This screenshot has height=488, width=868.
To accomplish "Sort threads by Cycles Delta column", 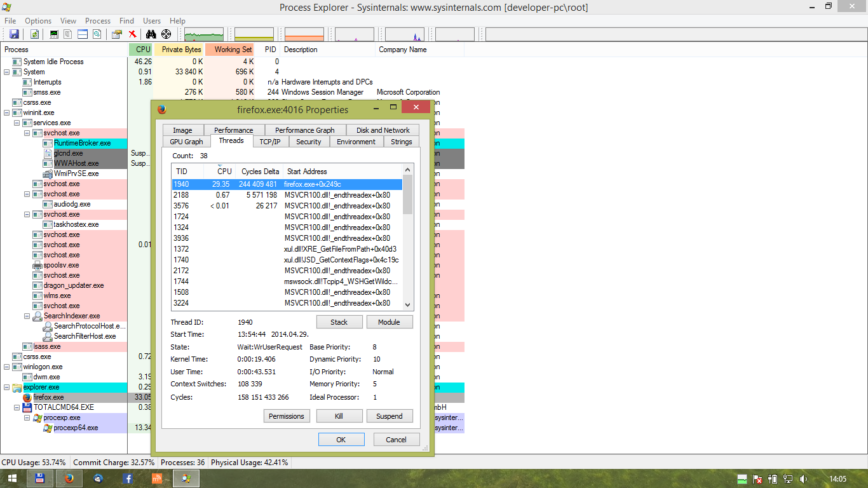I will [260, 172].
